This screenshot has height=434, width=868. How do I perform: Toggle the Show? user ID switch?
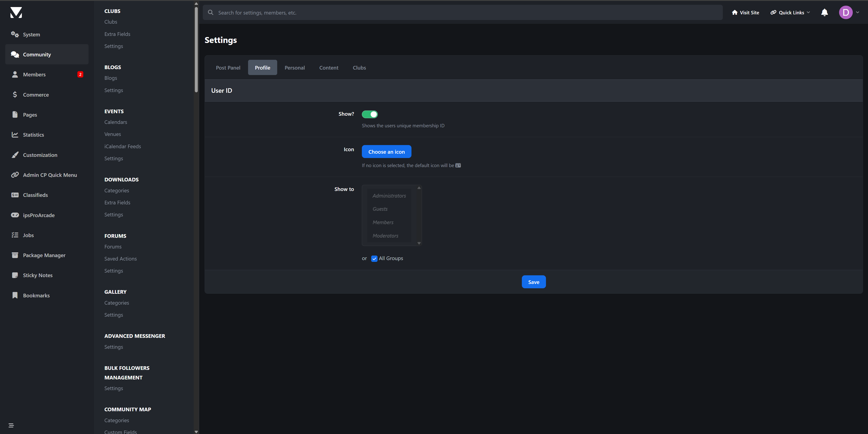point(370,115)
